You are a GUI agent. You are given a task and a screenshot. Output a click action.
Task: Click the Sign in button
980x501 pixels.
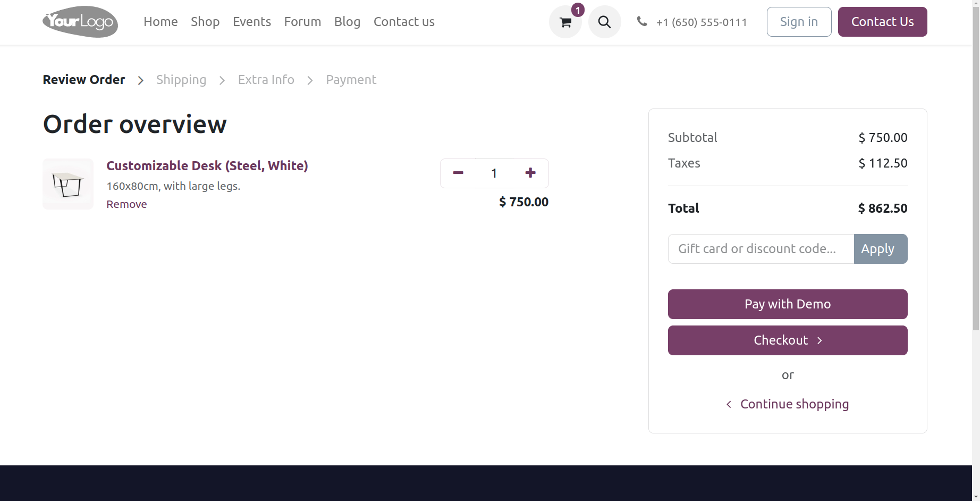click(x=799, y=22)
